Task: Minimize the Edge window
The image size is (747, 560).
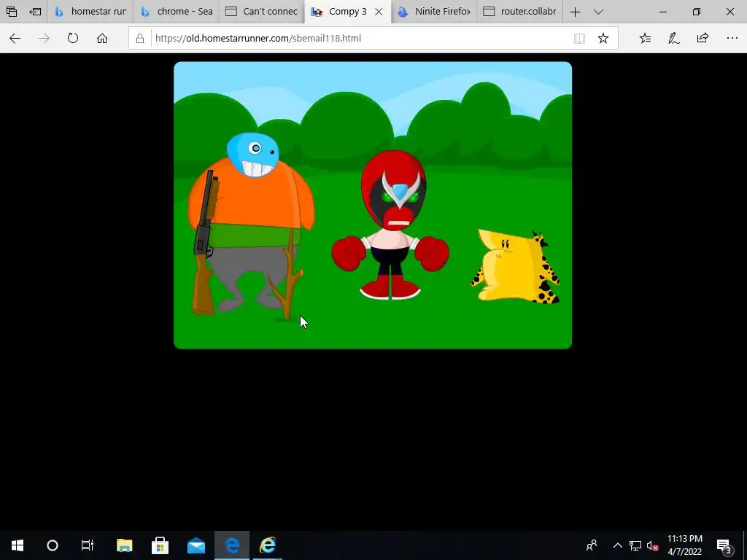Action: [663, 12]
